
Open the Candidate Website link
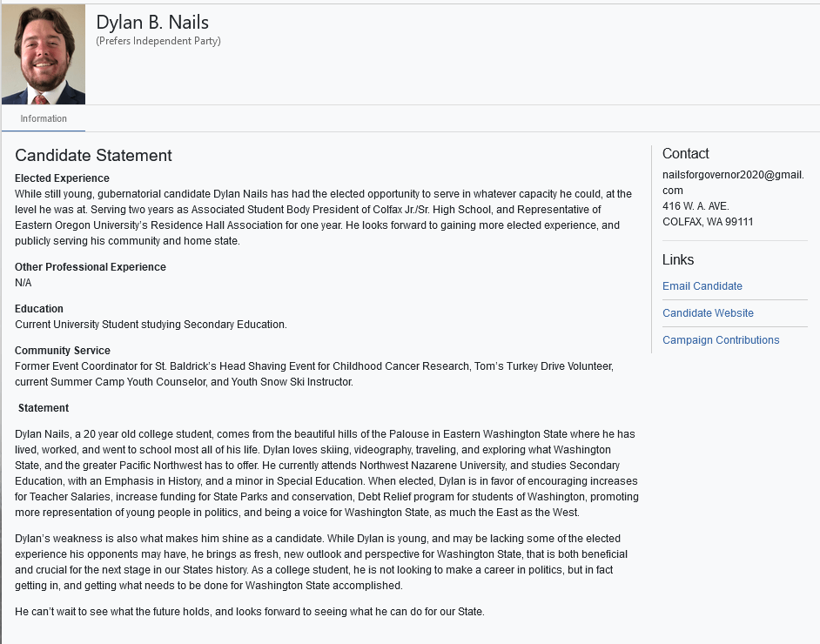point(708,313)
